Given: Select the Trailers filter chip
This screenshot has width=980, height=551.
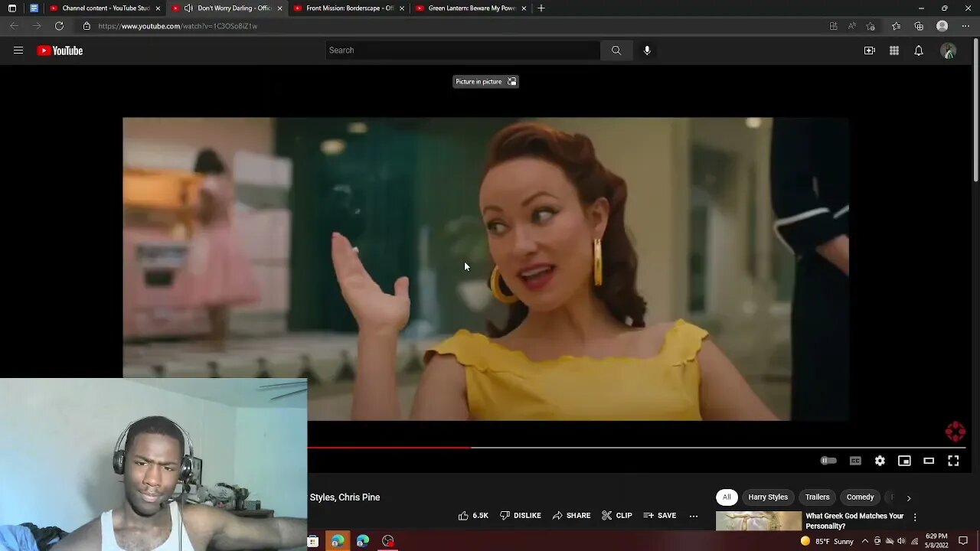Looking at the screenshot, I should point(817,497).
